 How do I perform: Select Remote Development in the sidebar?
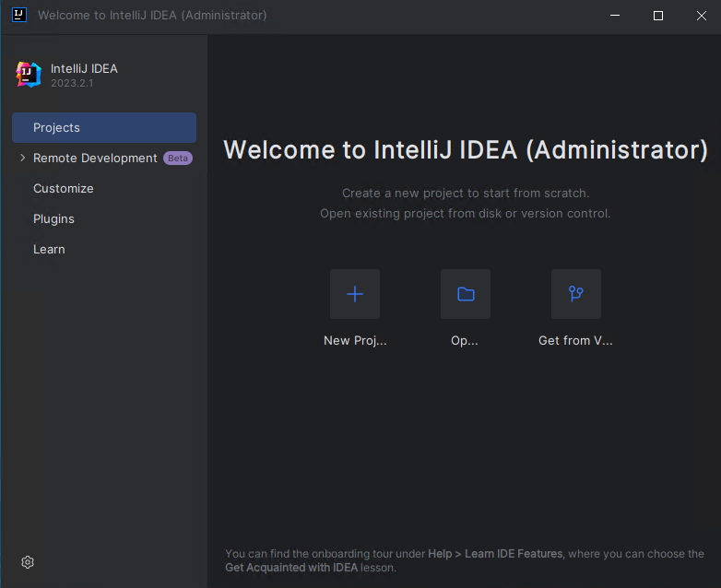[95, 159]
